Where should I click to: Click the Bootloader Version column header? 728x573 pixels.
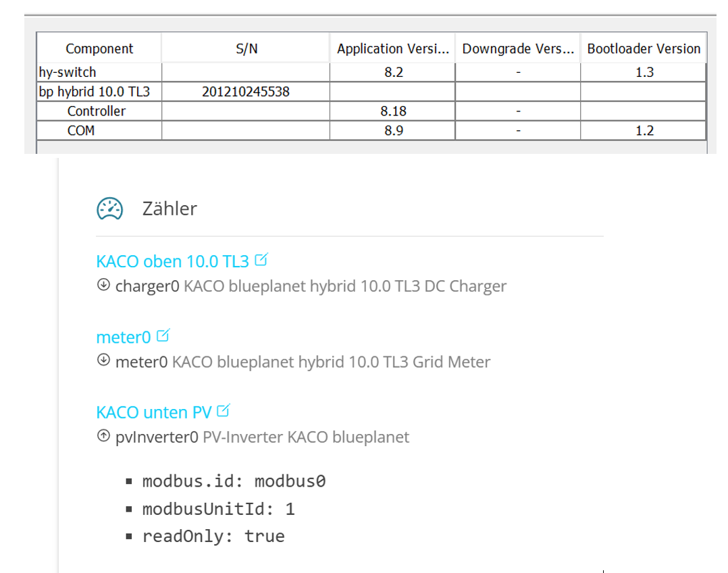pyautogui.click(x=644, y=49)
